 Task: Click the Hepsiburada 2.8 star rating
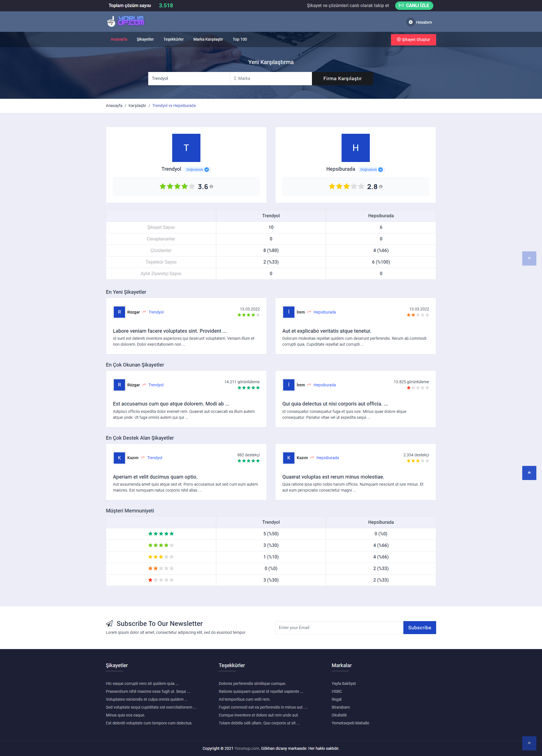point(347,186)
